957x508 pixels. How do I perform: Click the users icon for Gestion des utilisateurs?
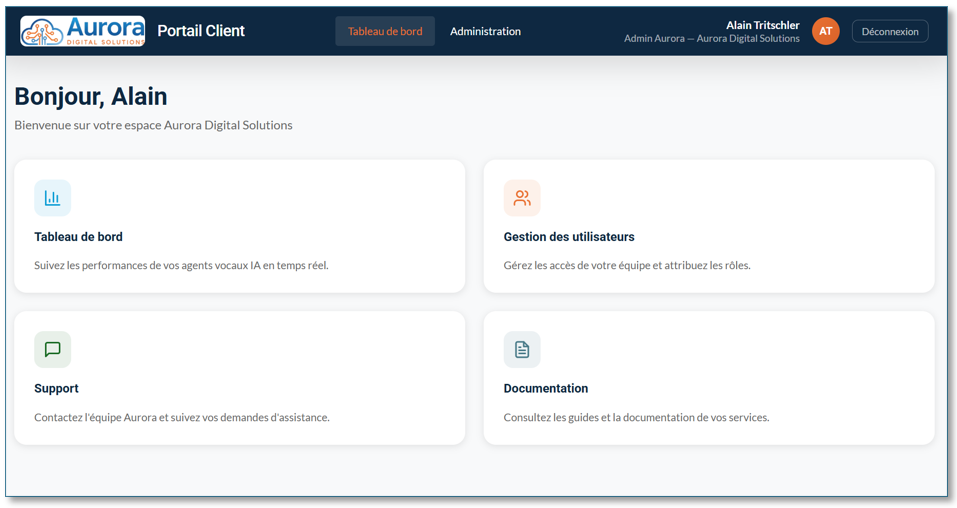tap(522, 198)
